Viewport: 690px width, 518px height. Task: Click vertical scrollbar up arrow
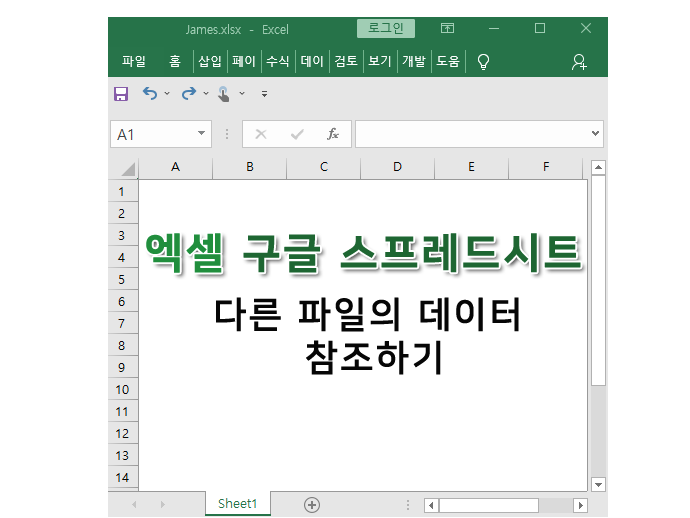[598, 168]
